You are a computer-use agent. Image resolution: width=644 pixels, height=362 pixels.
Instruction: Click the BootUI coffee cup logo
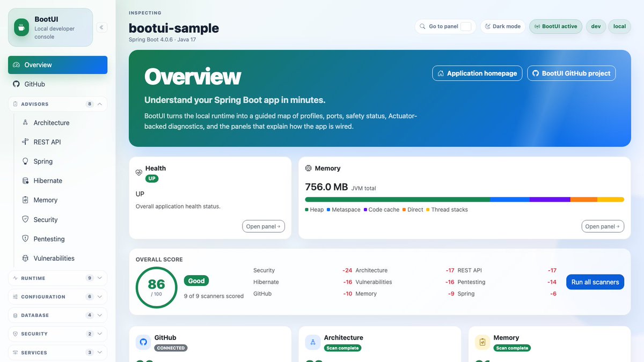tap(21, 27)
